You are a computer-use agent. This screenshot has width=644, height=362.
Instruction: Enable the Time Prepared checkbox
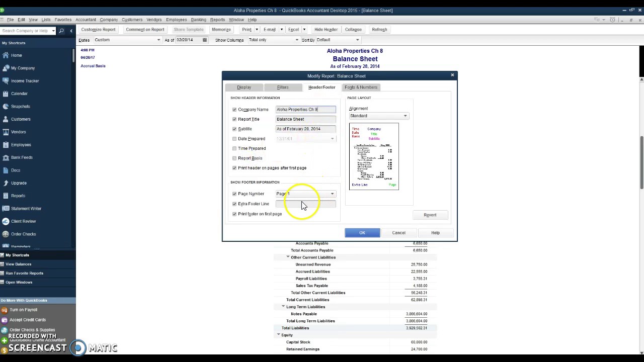coord(234,148)
